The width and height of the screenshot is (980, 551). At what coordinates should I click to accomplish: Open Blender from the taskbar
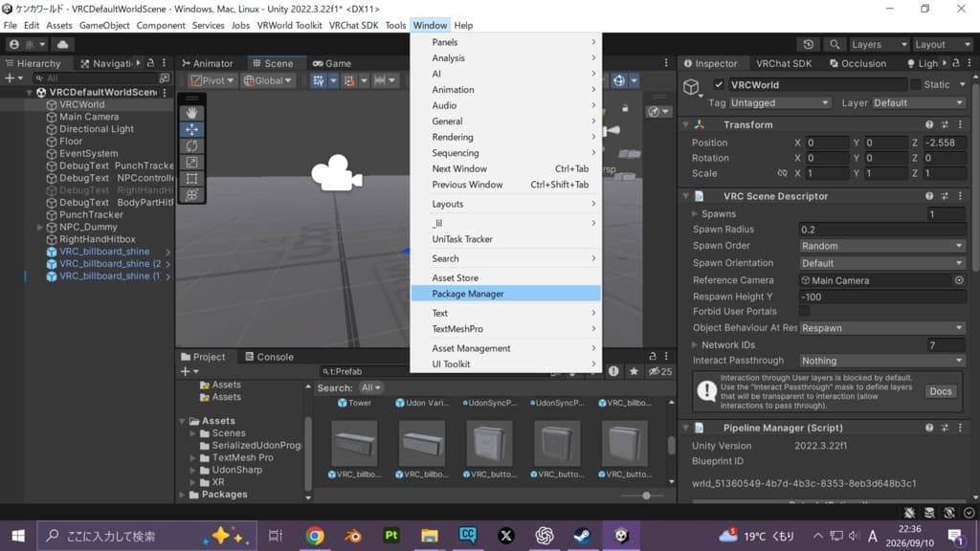pyautogui.click(x=353, y=536)
